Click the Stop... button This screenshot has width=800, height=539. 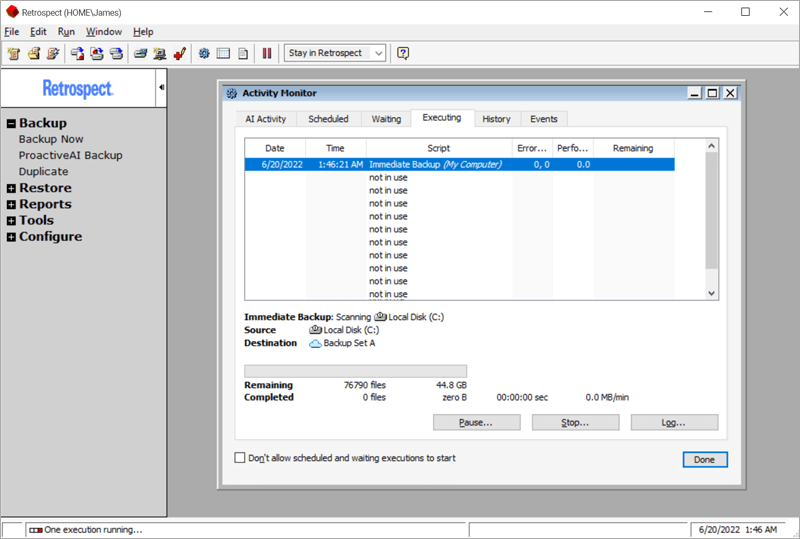click(576, 423)
